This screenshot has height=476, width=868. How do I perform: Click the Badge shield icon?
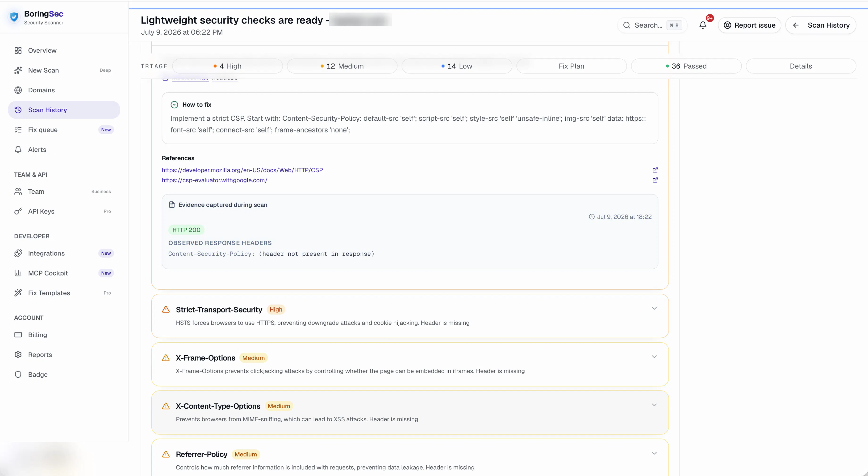(18, 375)
